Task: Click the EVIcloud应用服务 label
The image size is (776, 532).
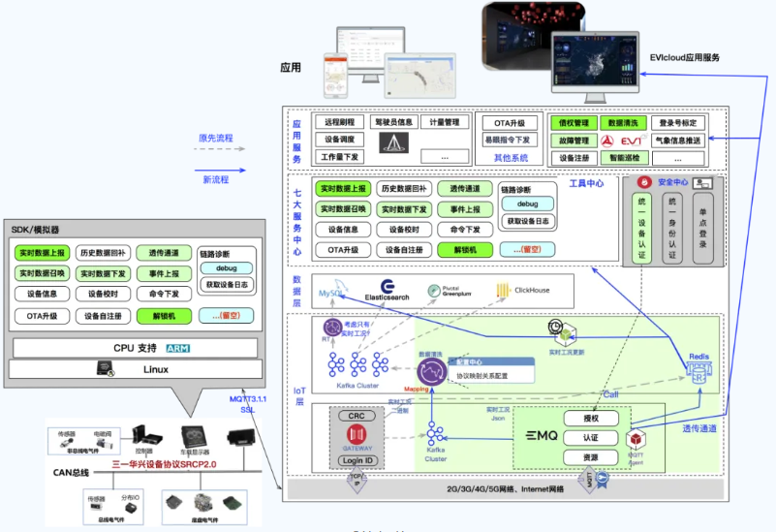Action: coord(684,57)
